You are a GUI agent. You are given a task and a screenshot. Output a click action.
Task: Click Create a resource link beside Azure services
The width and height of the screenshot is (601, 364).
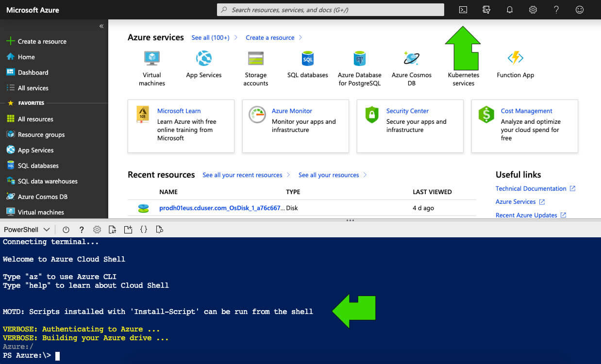270,37
